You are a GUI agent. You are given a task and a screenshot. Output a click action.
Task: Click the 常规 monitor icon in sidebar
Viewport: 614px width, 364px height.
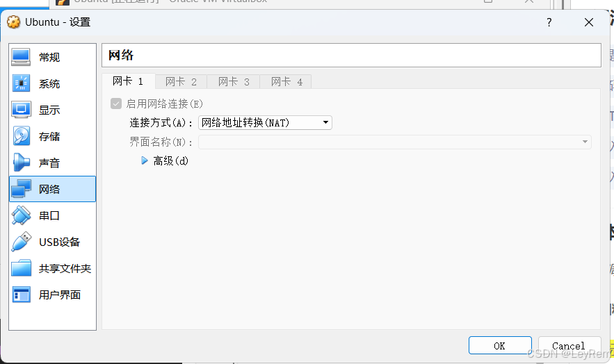coord(21,57)
